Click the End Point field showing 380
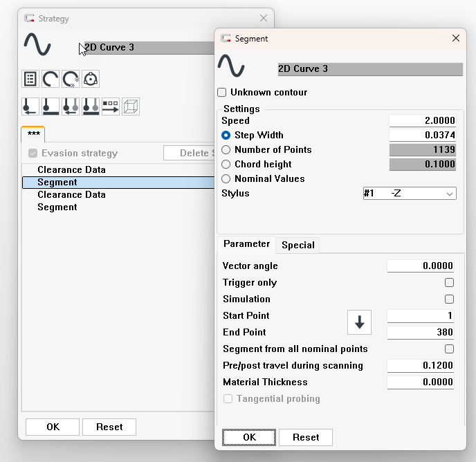The width and height of the screenshot is (476, 462). pos(421,332)
